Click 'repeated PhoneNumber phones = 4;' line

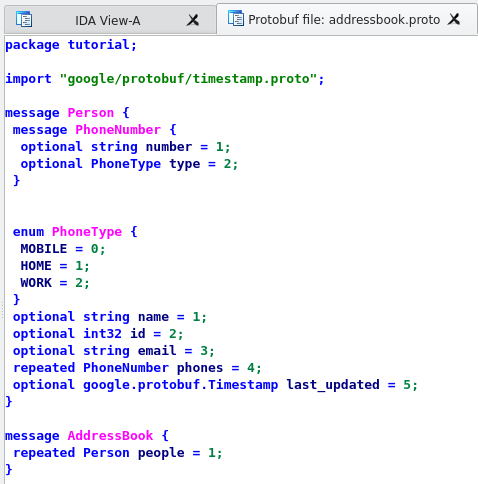(x=137, y=368)
